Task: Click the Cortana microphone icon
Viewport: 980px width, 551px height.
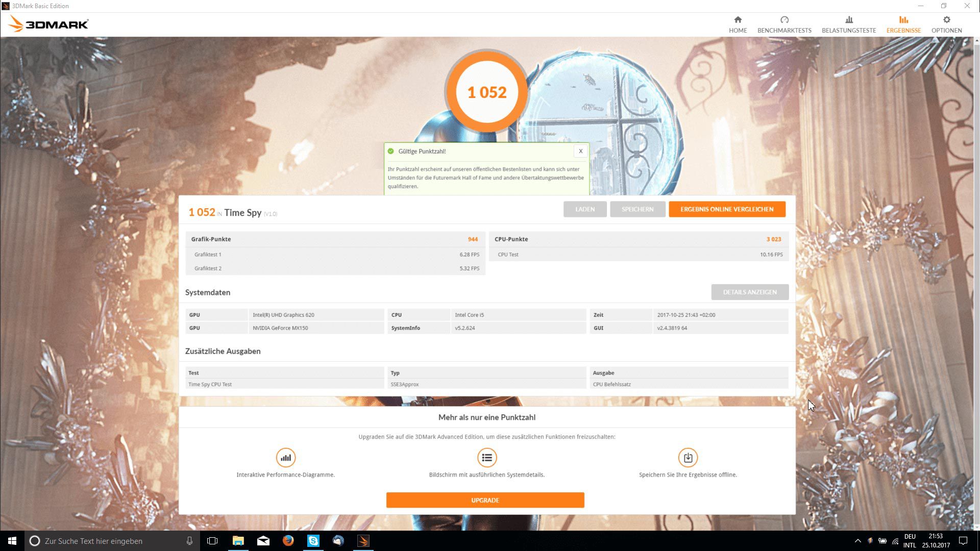Action: [x=189, y=541]
